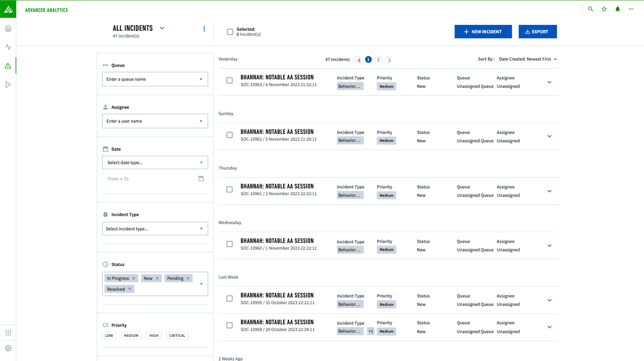Check the box for incident SOC-10960
This screenshot has width=644, height=361.
click(x=229, y=244)
